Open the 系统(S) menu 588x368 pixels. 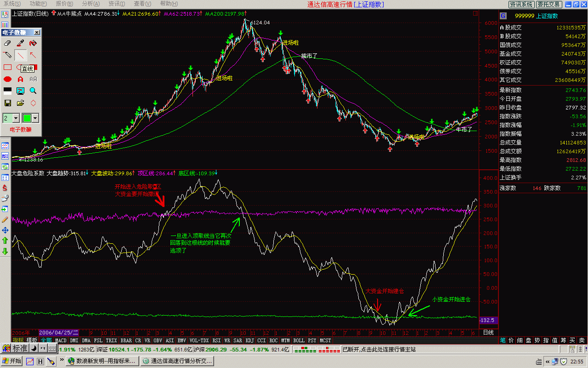[12, 4]
